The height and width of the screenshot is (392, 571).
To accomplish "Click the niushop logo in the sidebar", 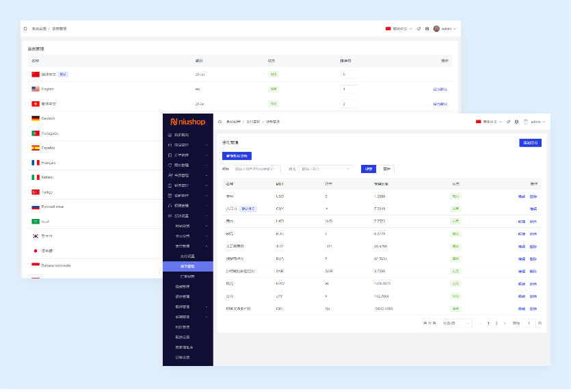I will pos(187,122).
